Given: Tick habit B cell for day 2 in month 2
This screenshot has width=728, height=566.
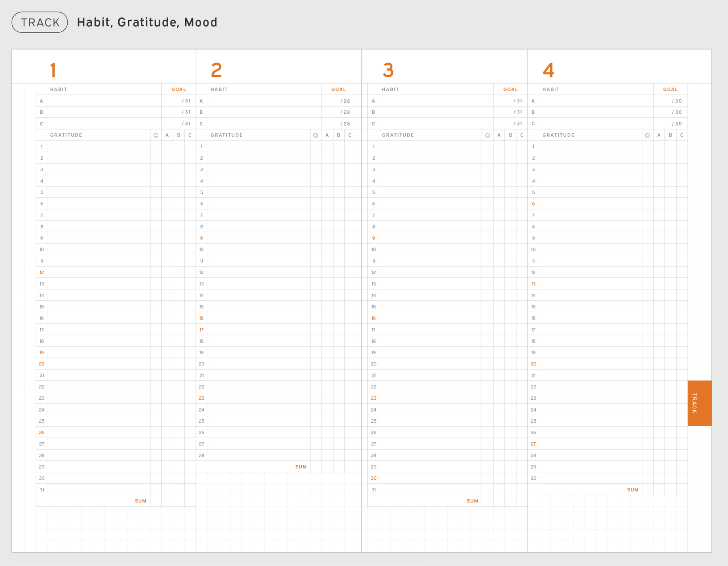Looking at the screenshot, I should click(x=338, y=158).
